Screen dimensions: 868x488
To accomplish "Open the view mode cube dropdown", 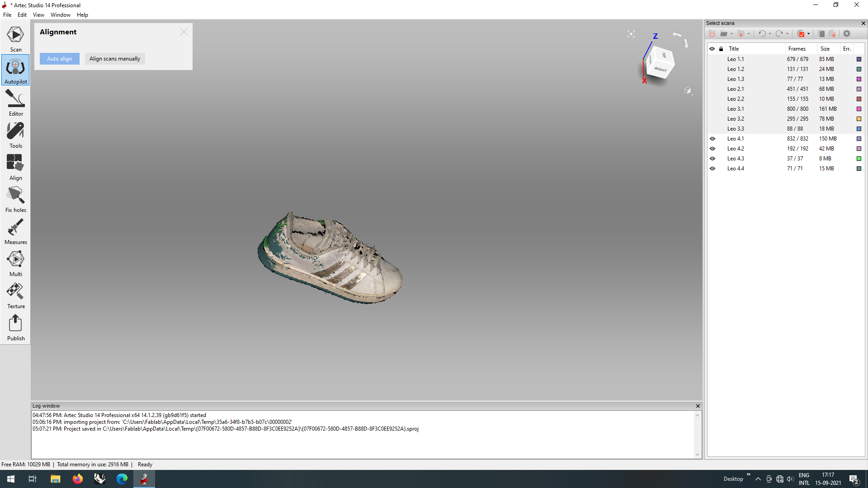I will pyautogui.click(x=688, y=91).
